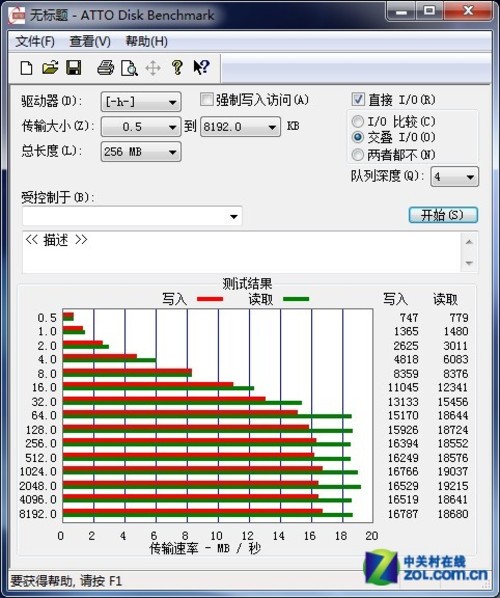Viewport: 500px width, 598px height.
Task: Click the read value 19215
Action: [x=453, y=486]
